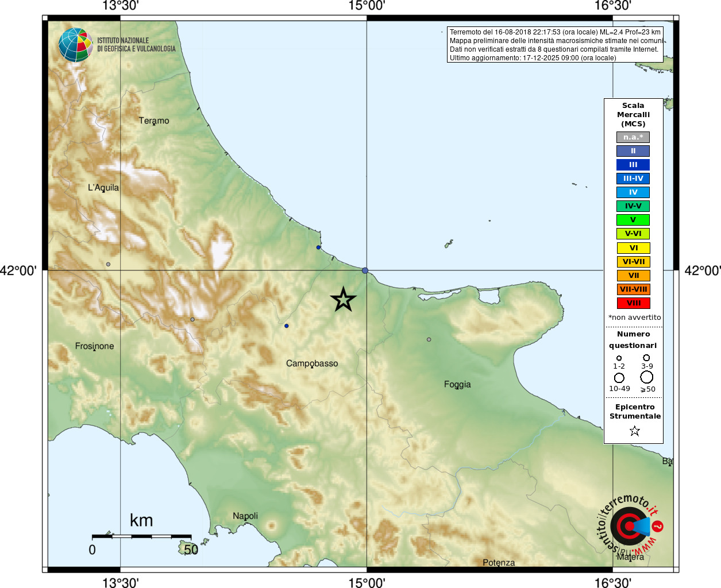
Task: Click the km scale bar
Action: (141, 536)
